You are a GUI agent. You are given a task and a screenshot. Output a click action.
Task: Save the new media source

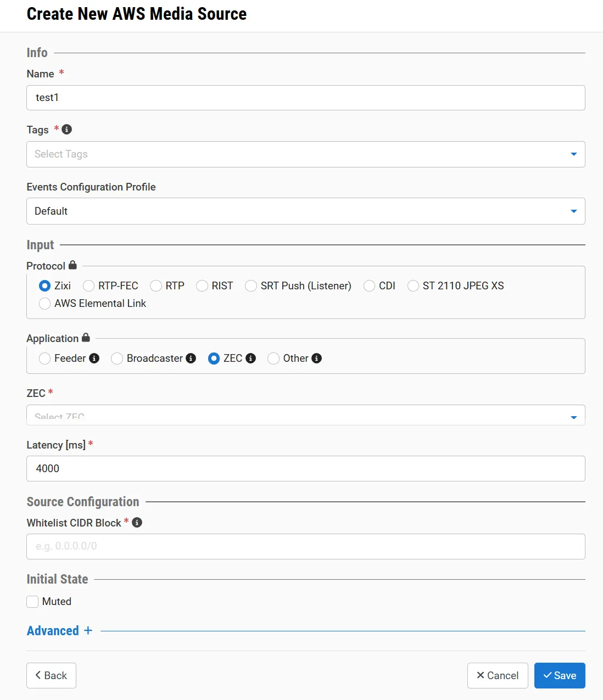(x=560, y=675)
